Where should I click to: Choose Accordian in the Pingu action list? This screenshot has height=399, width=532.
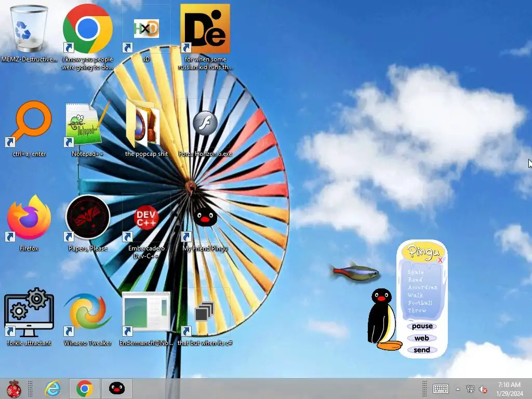(422, 287)
